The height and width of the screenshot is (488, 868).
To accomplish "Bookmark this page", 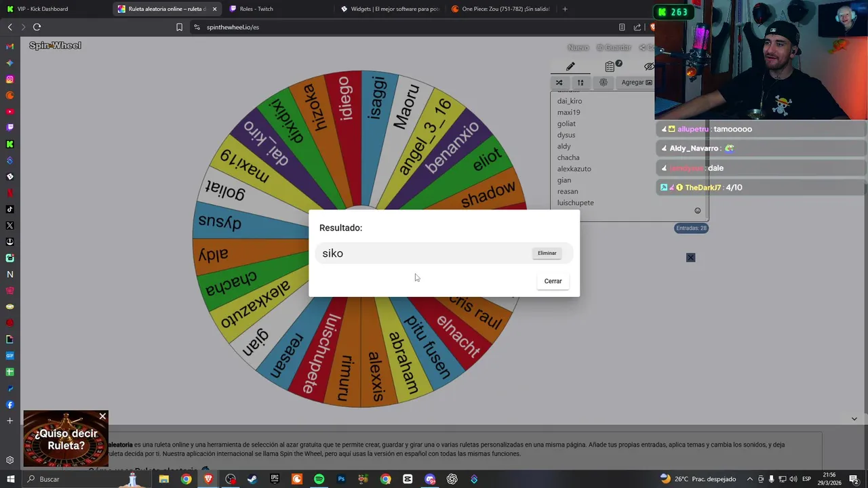I will (179, 27).
